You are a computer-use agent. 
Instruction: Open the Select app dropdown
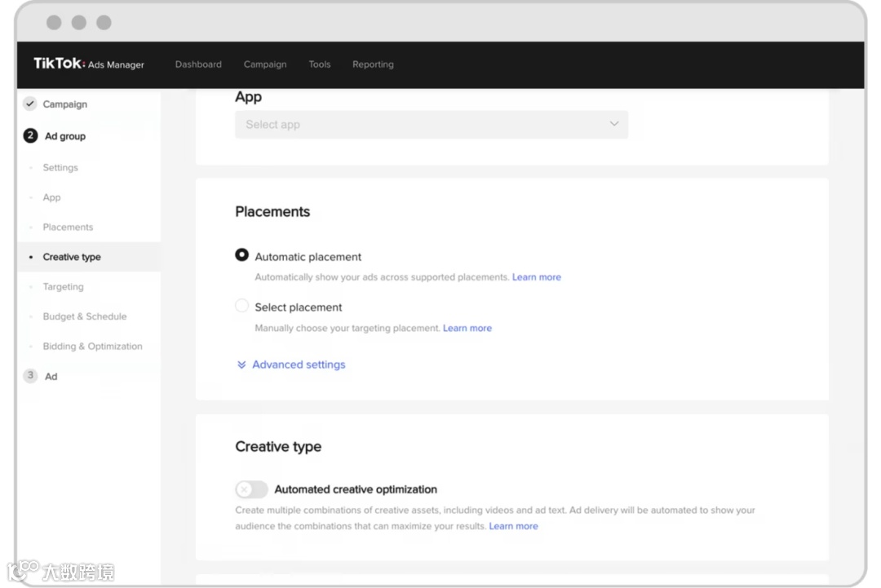(431, 125)
